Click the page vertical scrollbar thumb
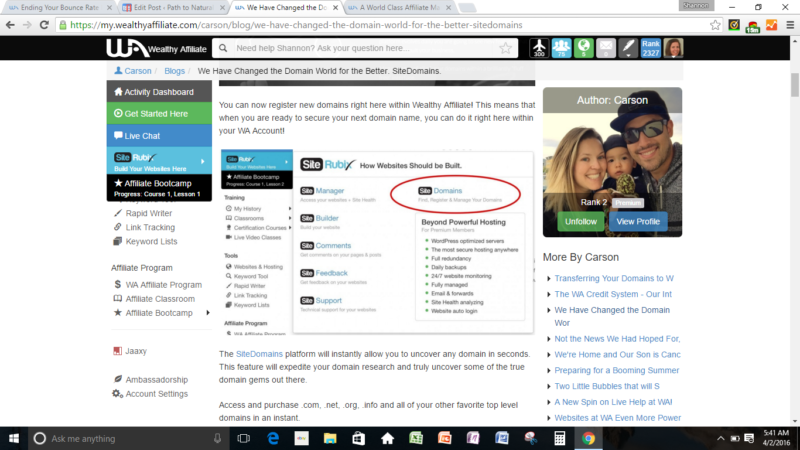800x450 pixels. 794,84
